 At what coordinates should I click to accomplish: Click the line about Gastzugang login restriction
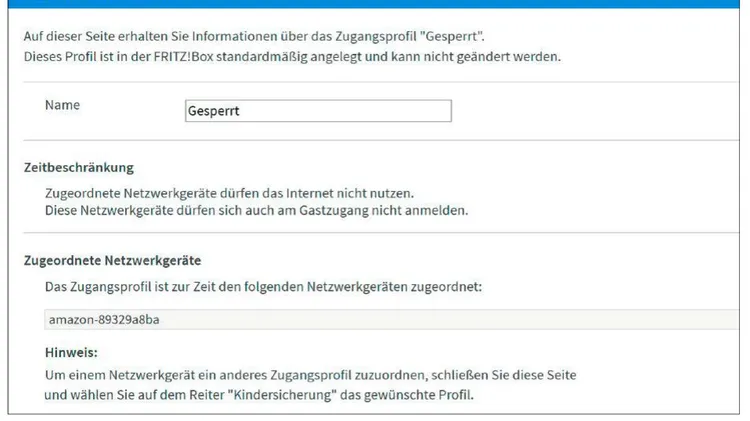pyautogui.click(x=256, y=210)
